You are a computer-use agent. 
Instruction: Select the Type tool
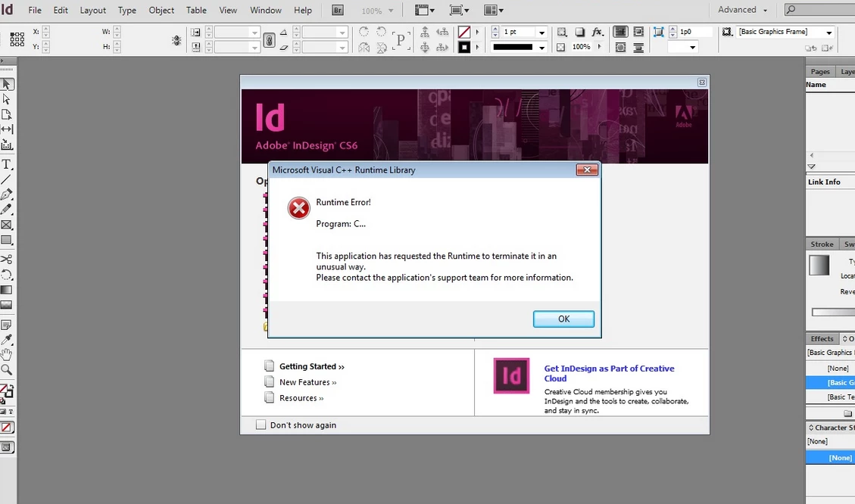click(7, 164)
